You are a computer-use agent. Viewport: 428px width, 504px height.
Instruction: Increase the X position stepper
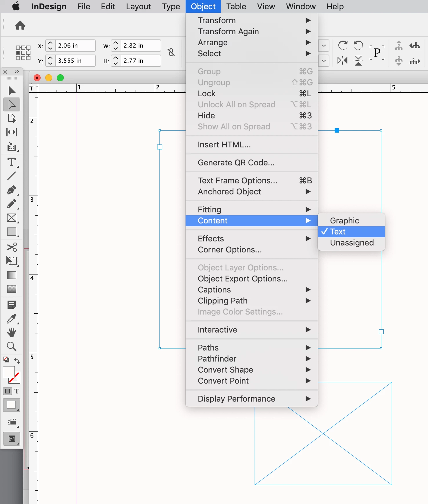50,43
